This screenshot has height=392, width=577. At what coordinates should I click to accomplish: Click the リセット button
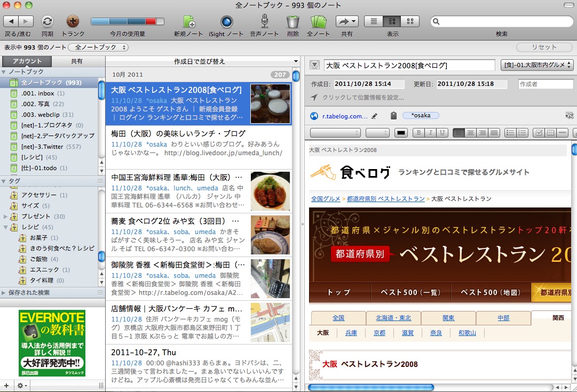pos(544,47)
